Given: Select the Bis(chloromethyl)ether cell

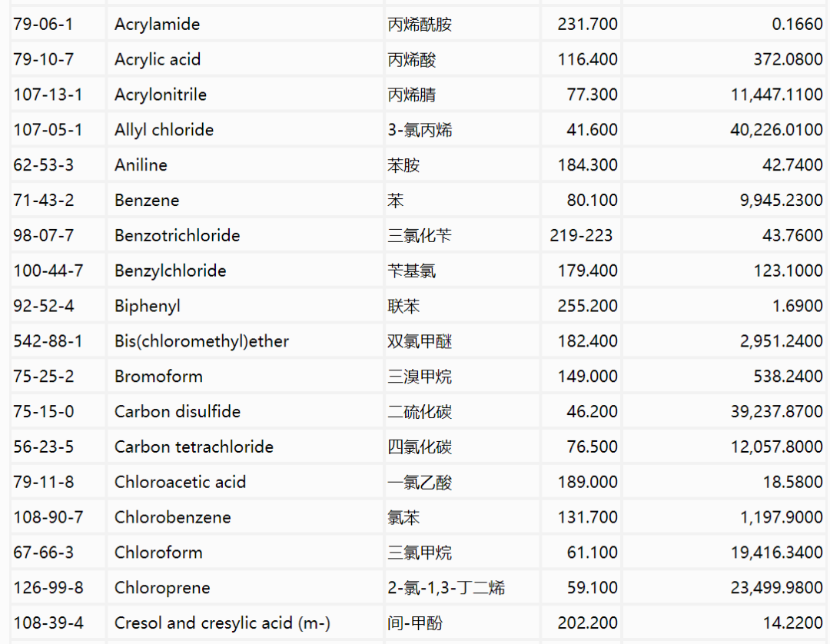Looking at the screenshot, I should pos(201,341).
